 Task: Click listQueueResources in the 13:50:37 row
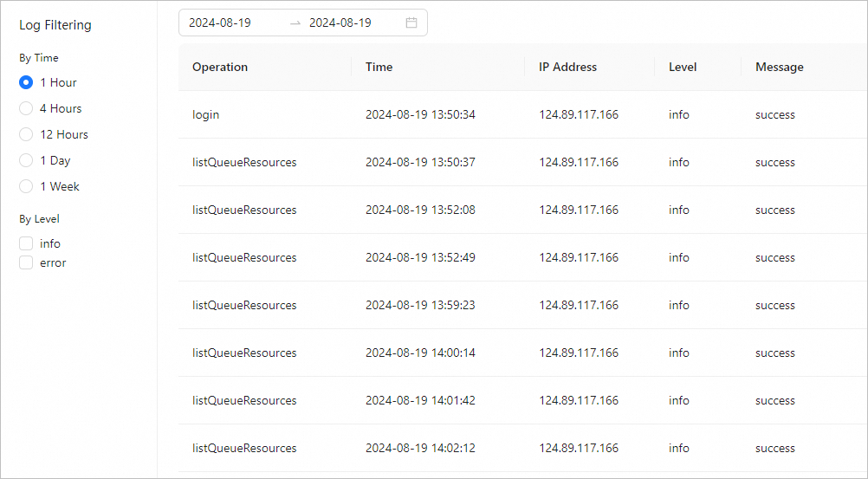point(244,162)
